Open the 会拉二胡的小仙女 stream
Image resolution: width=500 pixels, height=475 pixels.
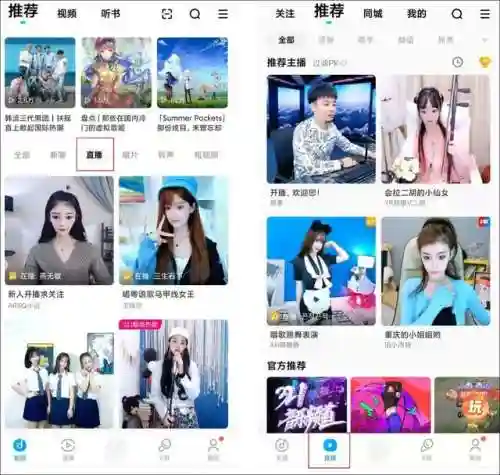pyautogui.click(x=436, y=129)
